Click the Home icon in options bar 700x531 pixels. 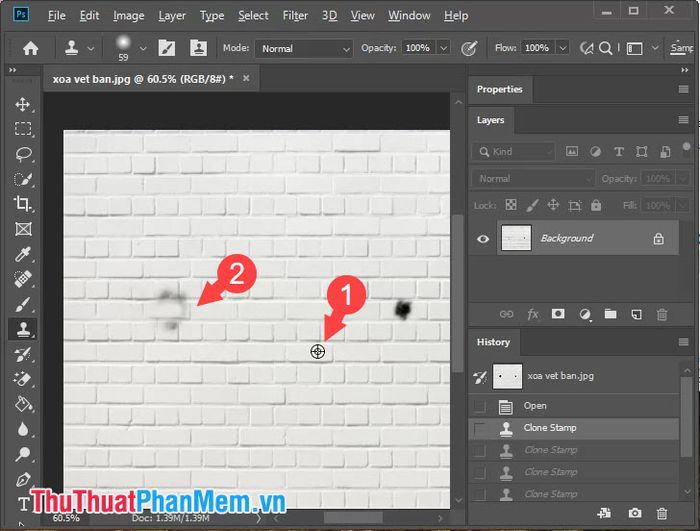[x=30, y=48]
